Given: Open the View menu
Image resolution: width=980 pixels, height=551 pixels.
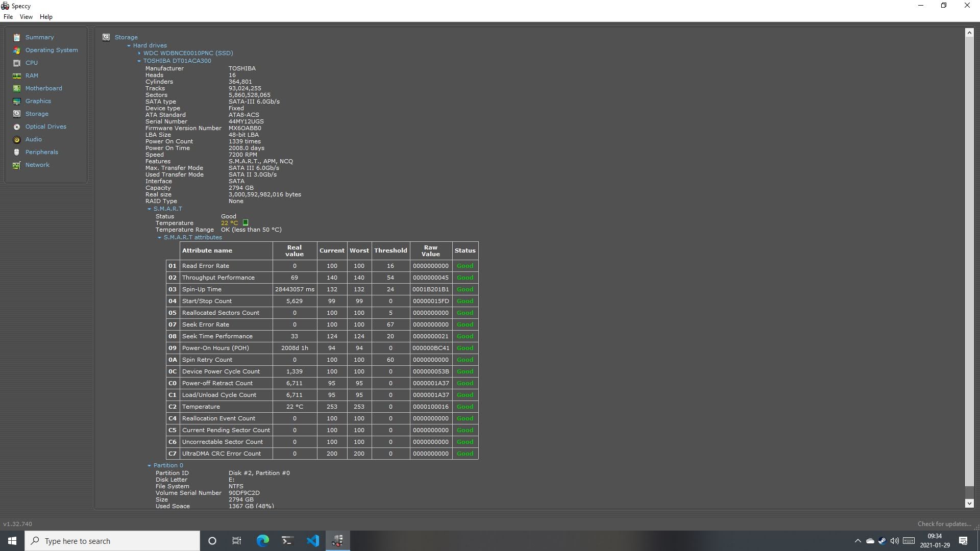Looking at the screenshot, I should pos(26,17).
